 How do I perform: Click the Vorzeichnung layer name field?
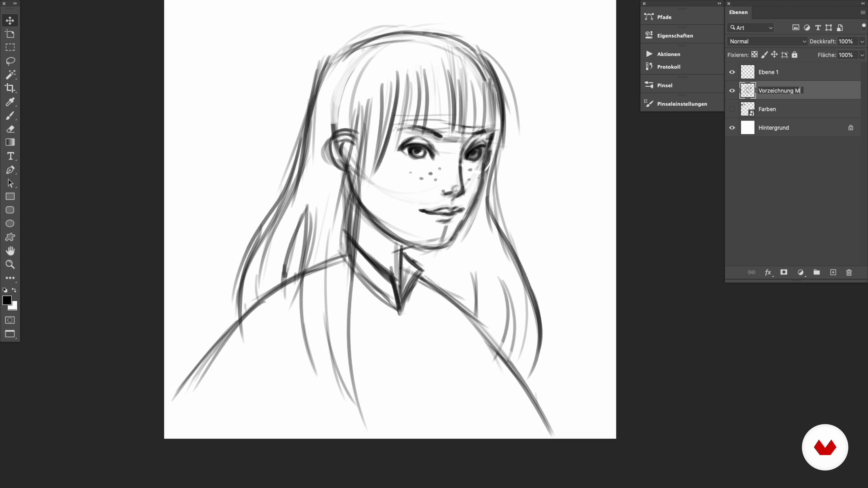pos(780,91)
